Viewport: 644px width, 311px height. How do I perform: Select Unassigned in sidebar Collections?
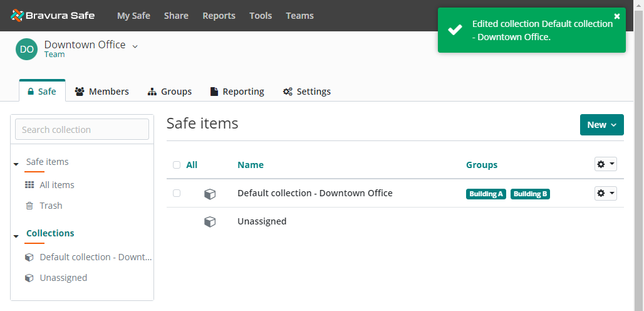tap(63, 278)
